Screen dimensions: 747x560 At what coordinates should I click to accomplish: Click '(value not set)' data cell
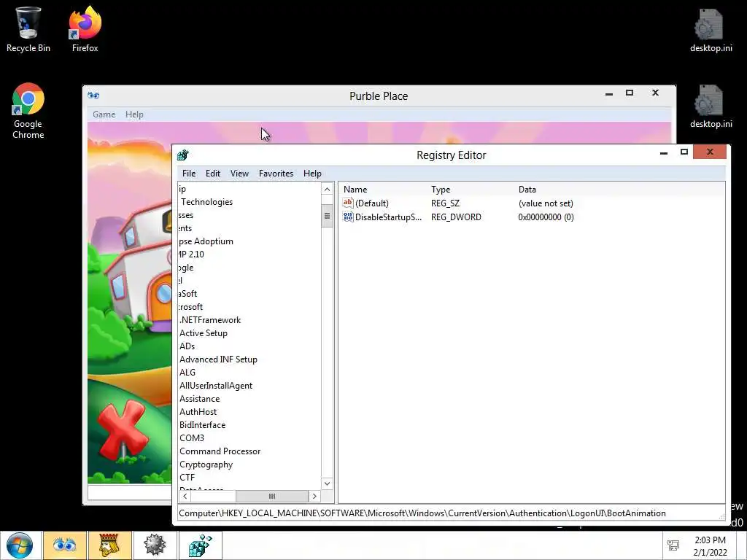click(546, 203)
